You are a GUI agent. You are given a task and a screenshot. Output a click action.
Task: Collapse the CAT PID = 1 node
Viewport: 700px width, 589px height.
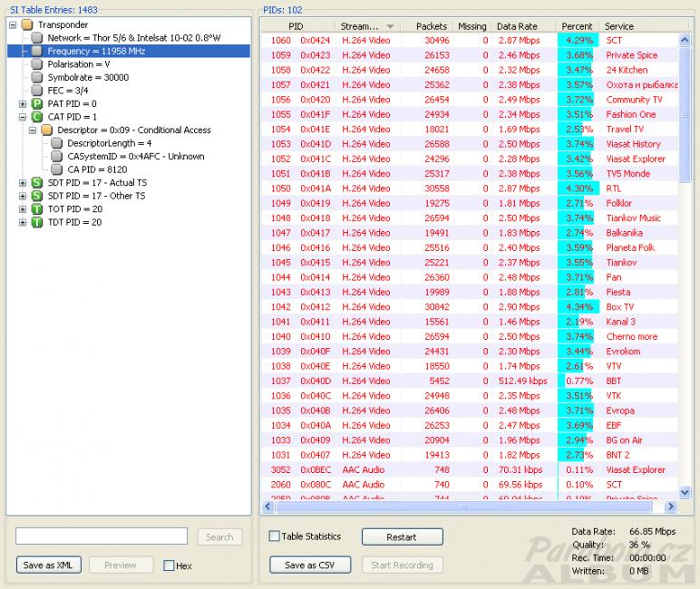(23, 117)
